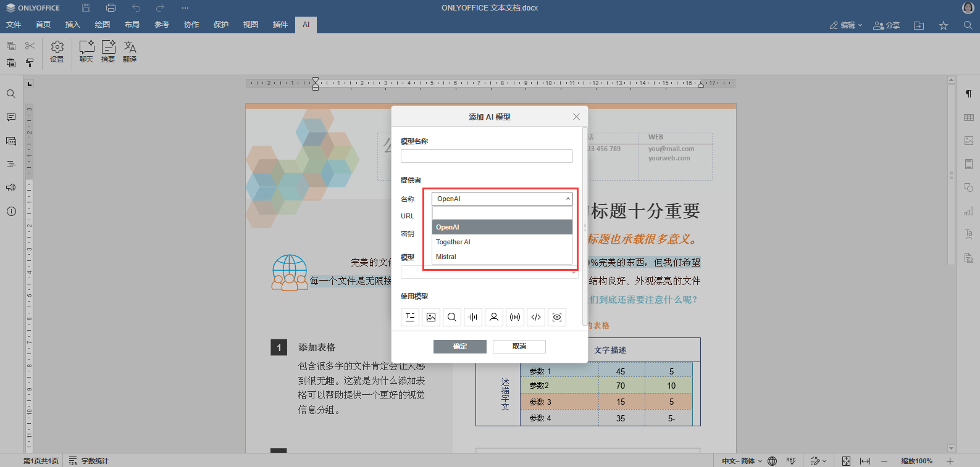Viewport: 980px width, 467px height.
Task: Toggle the person capability icon under 使用模型
Action: click(494, 317)
